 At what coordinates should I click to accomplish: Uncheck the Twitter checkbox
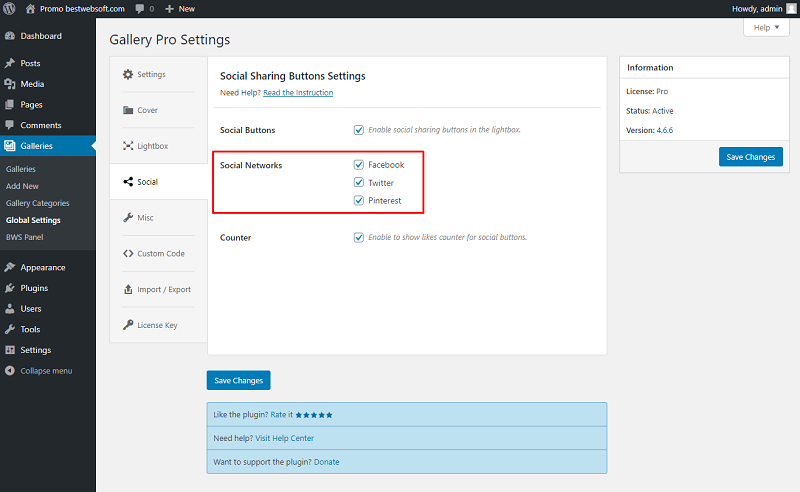tap(359, 182)
